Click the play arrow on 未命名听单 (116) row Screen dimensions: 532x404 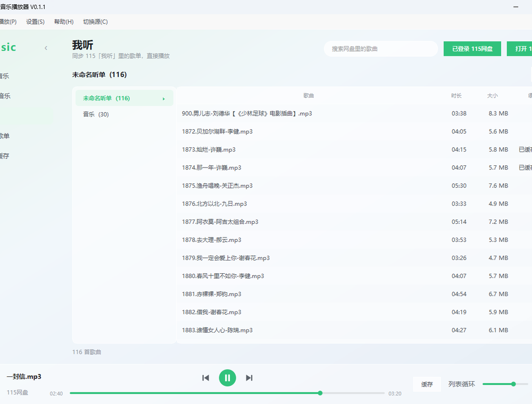point(163,99)
